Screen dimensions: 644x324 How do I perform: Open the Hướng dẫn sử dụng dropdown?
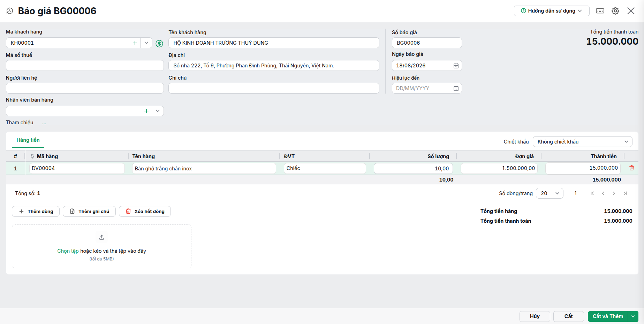tap(552, 11)
